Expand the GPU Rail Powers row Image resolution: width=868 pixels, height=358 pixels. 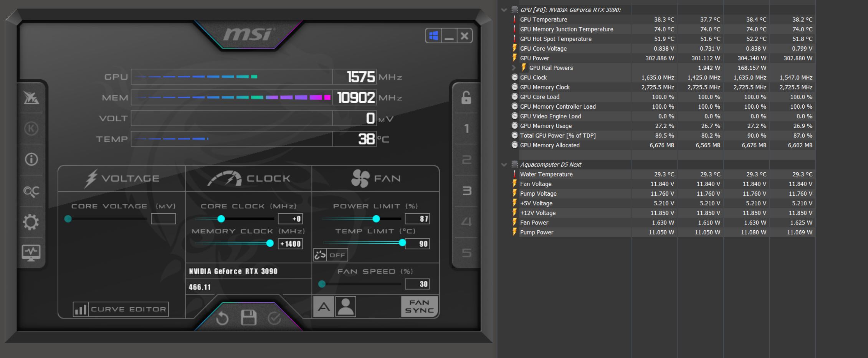tap(514, 68)
